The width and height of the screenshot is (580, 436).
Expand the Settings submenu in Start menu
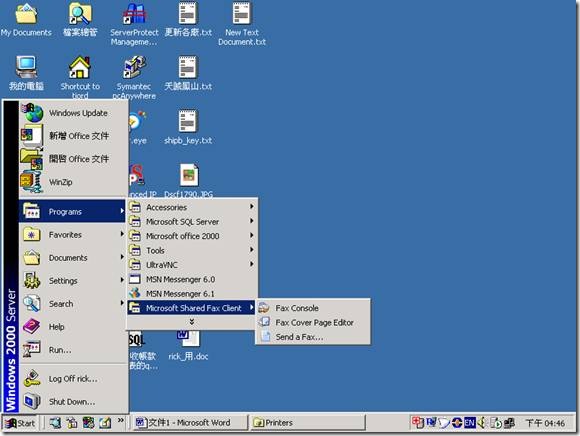pos(72,280)
